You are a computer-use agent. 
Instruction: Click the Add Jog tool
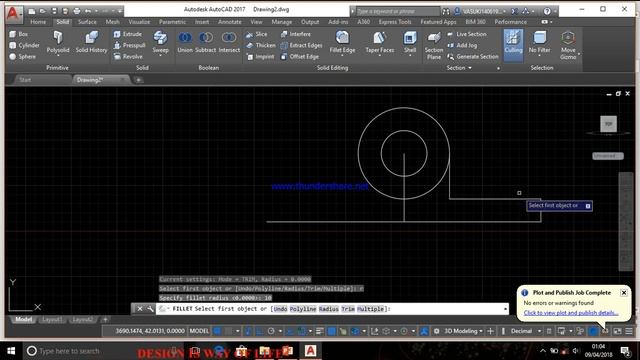pos(462,45)
